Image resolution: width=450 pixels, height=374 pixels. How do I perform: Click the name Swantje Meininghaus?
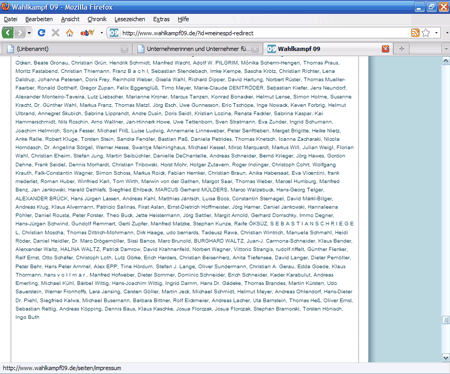pos(158,147)
